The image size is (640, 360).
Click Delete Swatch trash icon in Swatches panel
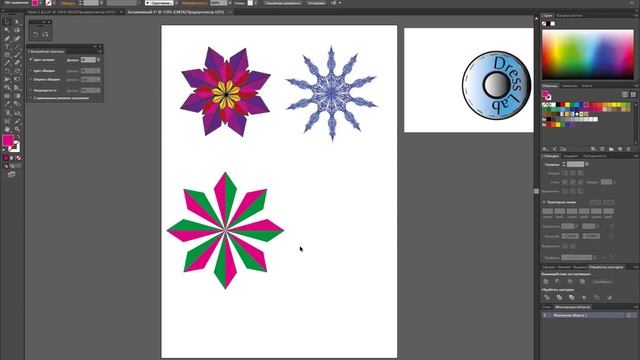tap(629, 149)
